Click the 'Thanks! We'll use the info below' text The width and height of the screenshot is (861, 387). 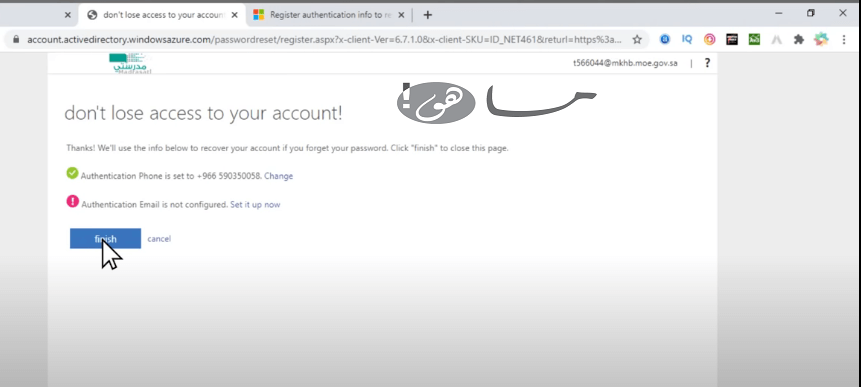(x=287, y=148)
